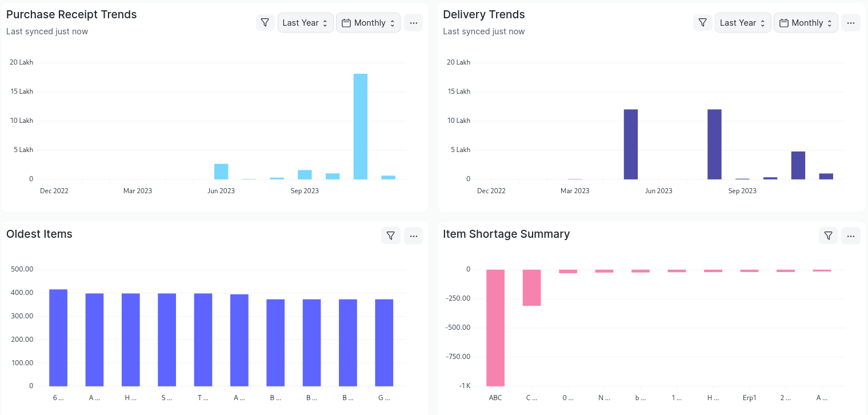Click the 15 Lakh label in Delivery Trends
The image size is (868, 415).
[x=459, y=91]
